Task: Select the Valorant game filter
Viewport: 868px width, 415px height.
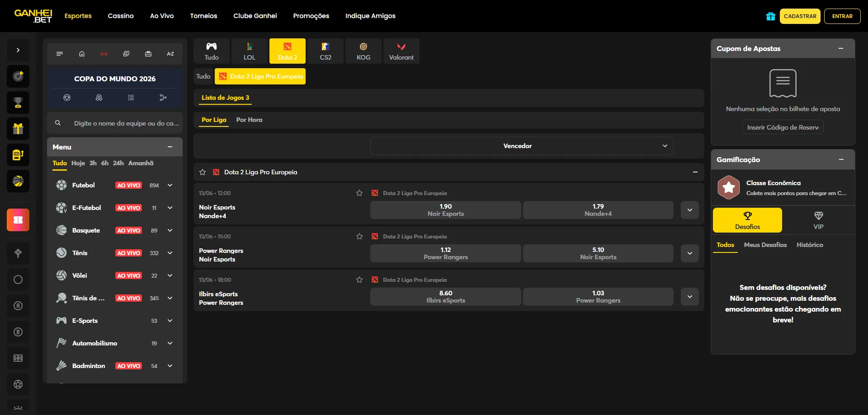Action: point(401,51)
